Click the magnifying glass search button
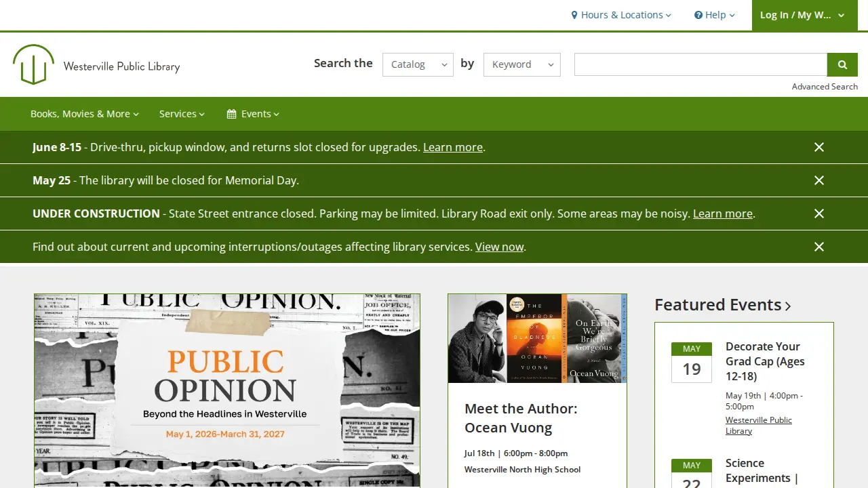The height and width of the screenshot is (488, 868). click(x=842, y=64)
